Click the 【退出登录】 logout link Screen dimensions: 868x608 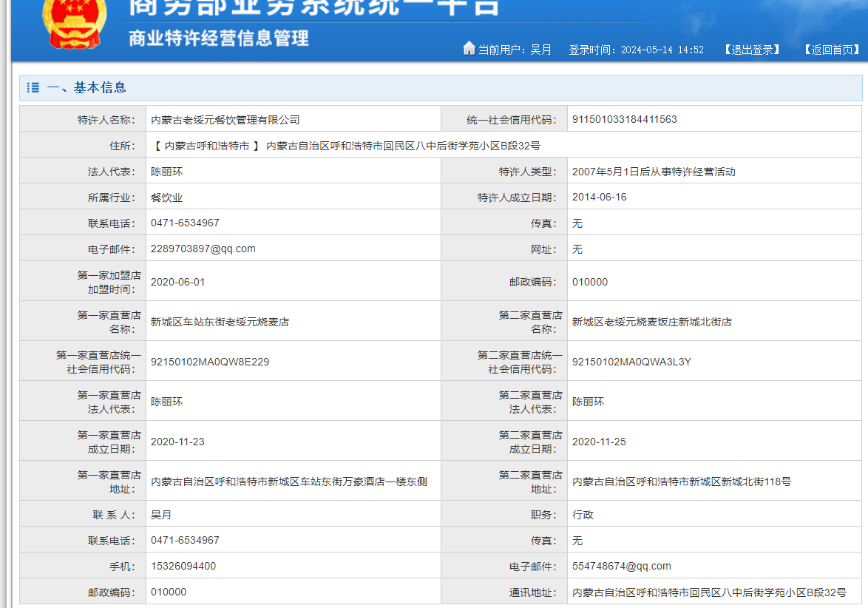click(752, 50)
